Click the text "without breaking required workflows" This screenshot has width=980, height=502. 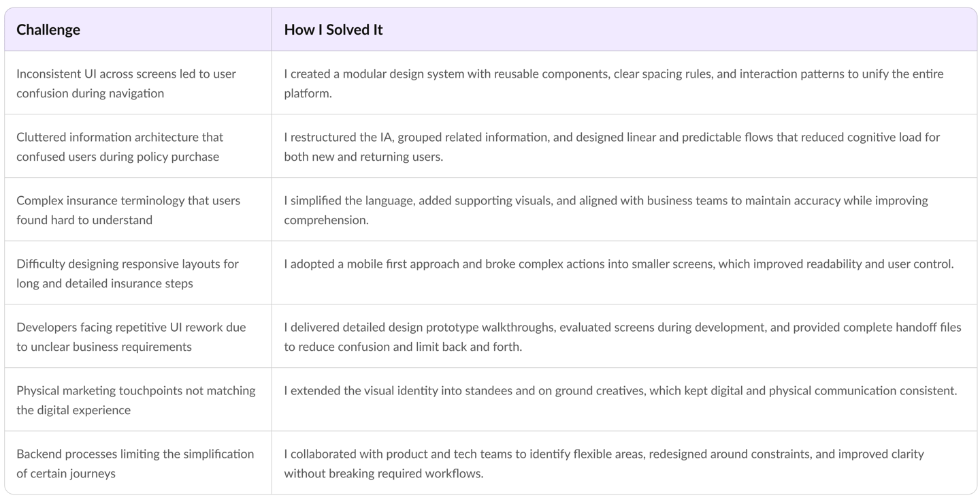pyautogui.click(x=383, y=474)
